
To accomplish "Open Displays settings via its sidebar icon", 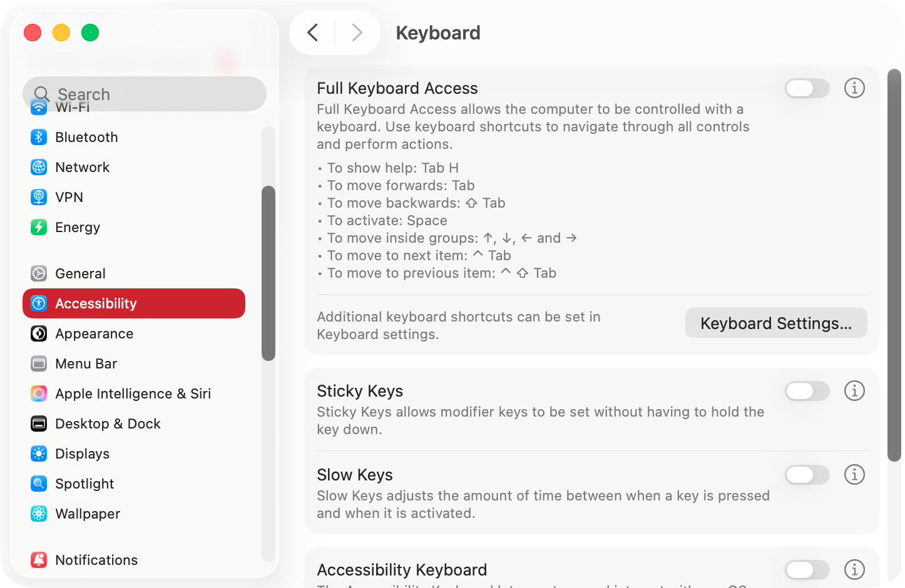I will pyautogui.click(x=39, y=454).
